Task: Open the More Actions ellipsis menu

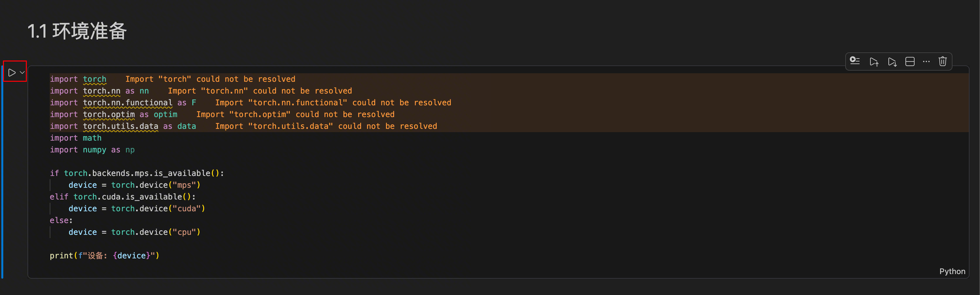Action: coord(926,61)
